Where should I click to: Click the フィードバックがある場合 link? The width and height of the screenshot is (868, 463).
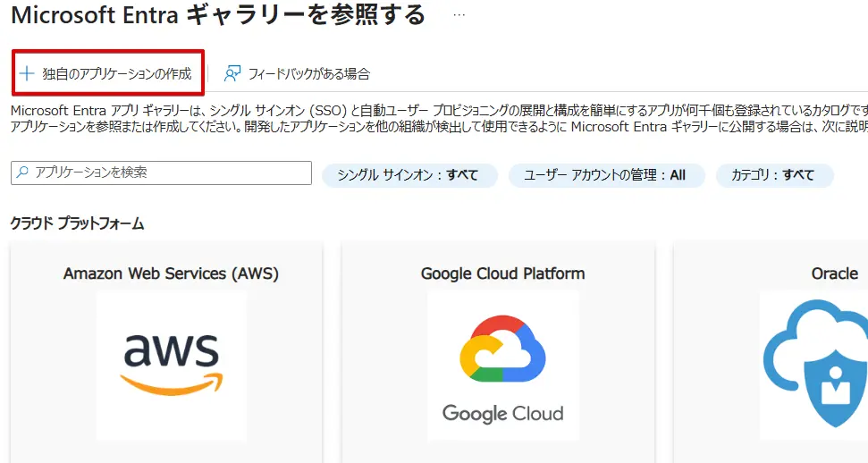(x=308, y=73)
